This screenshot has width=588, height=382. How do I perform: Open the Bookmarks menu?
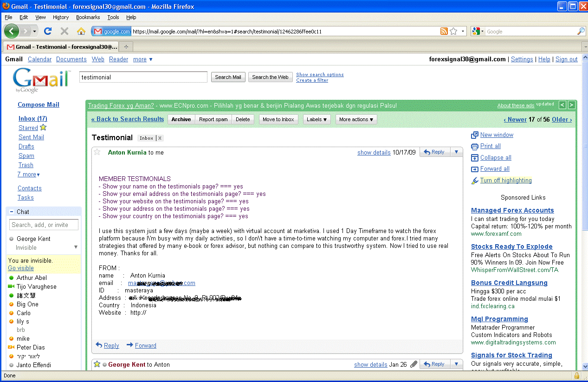coord(88,17)
